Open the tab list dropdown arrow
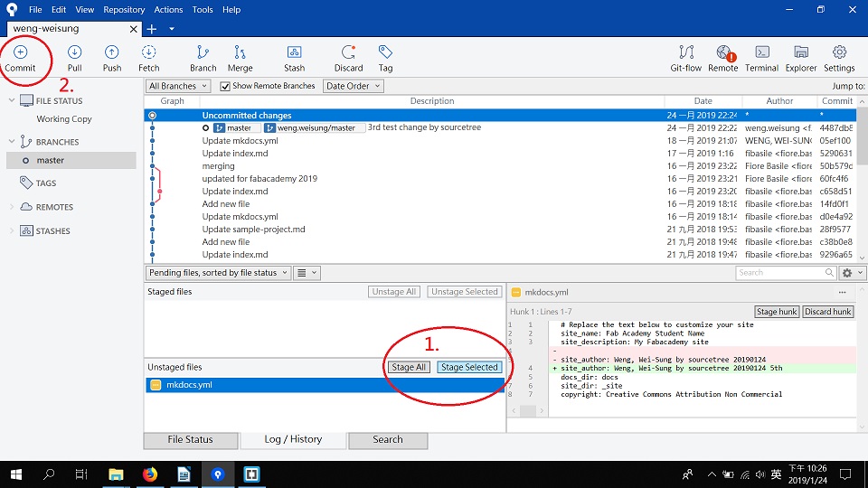Viewport: 868px width, 488px height. (172, 29)
